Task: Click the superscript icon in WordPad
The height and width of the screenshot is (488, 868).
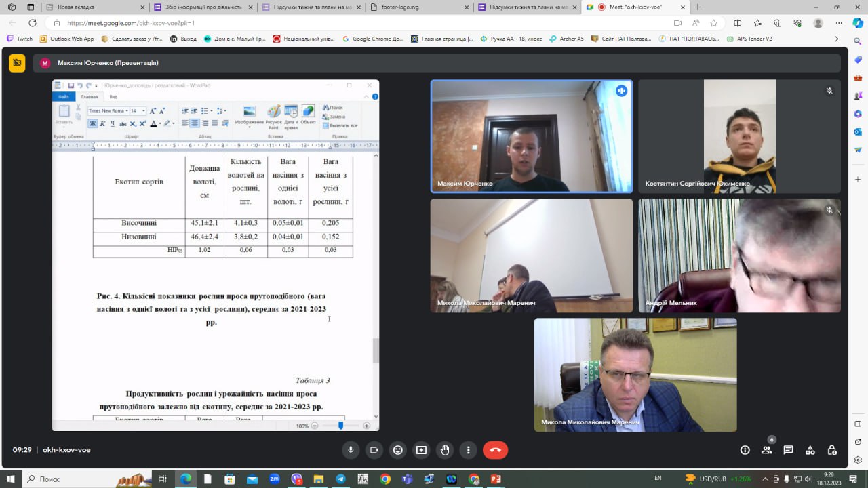Action: tap(142, 123)
